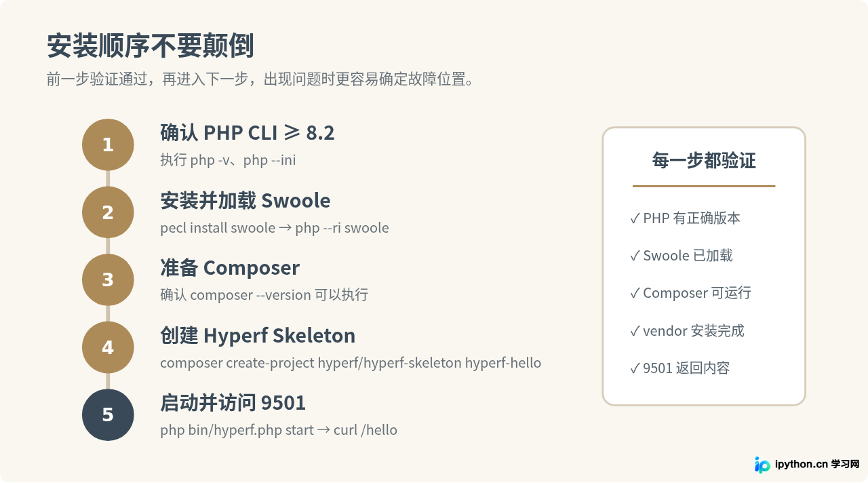Click the checkmark before PHP 有正确版本
Image resolution: width=868 pixels, height=483 pixels.
tap(635, 218)
